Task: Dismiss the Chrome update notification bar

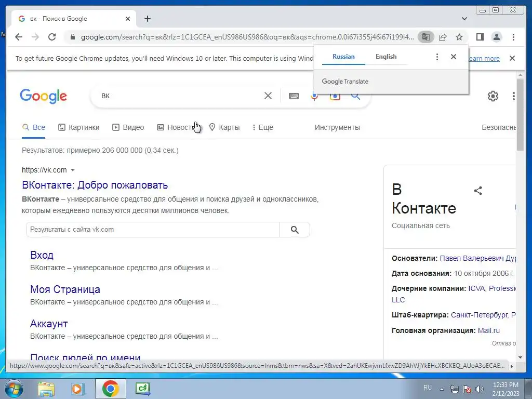Action: 512,58
